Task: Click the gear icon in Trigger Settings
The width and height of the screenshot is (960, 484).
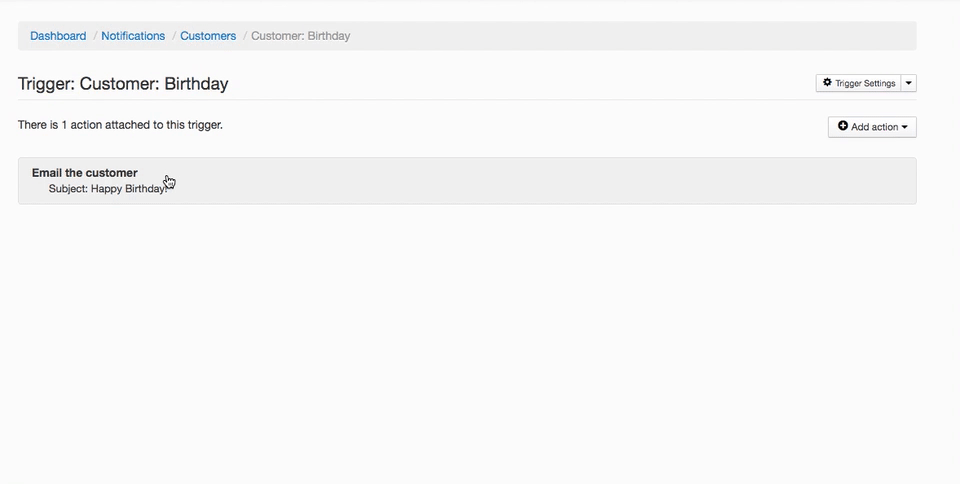Action: (827, 83)
